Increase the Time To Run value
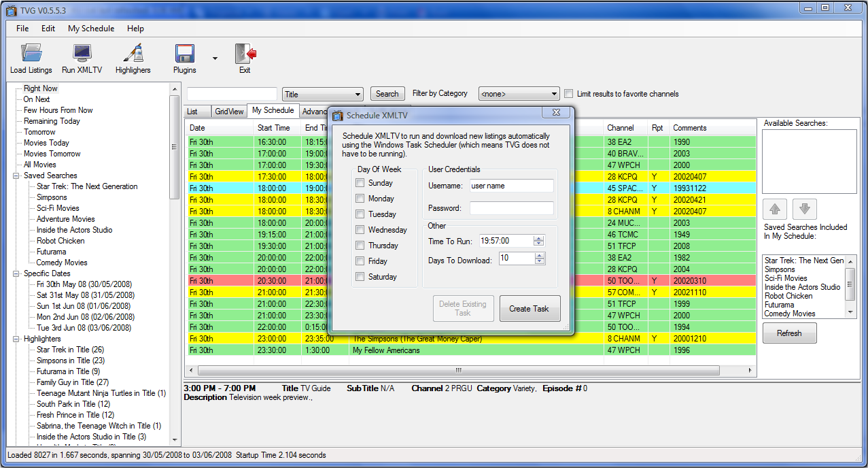 (x=539, y=238)
